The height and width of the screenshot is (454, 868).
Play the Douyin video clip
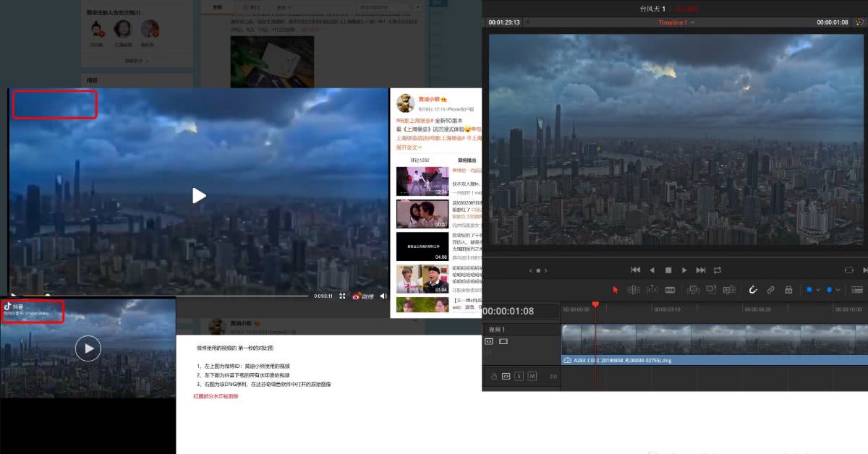(88, 348)
